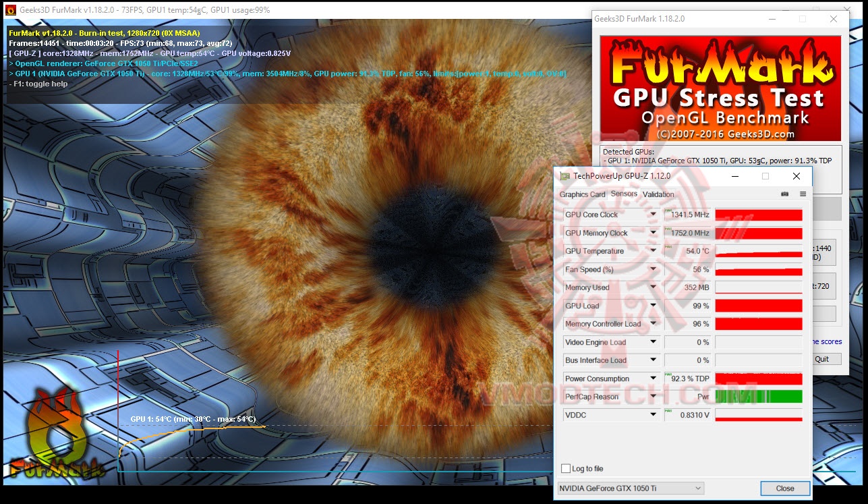
Task: Click the Close button in GPU-Z
Action: point(785,488)
